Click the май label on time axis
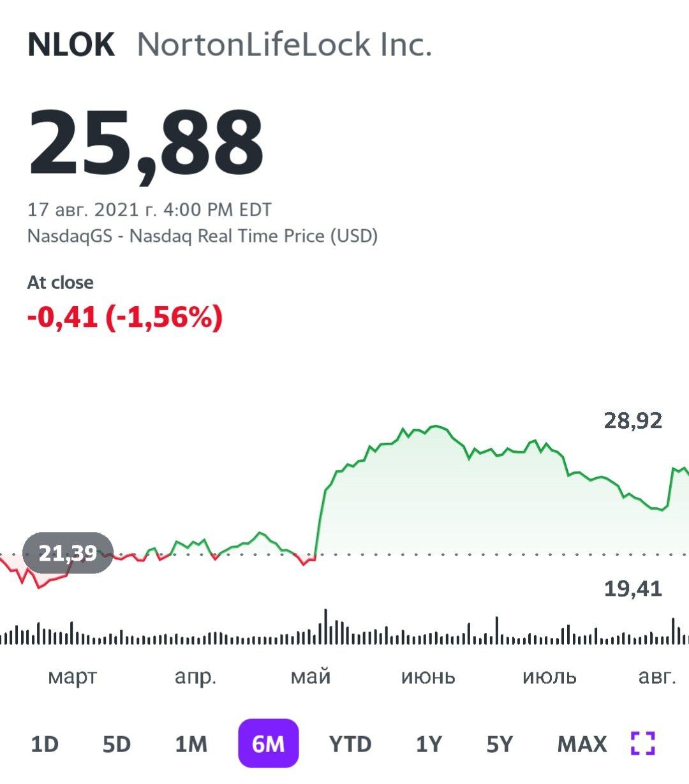This screenshot has height=784, width=689. 311,676
